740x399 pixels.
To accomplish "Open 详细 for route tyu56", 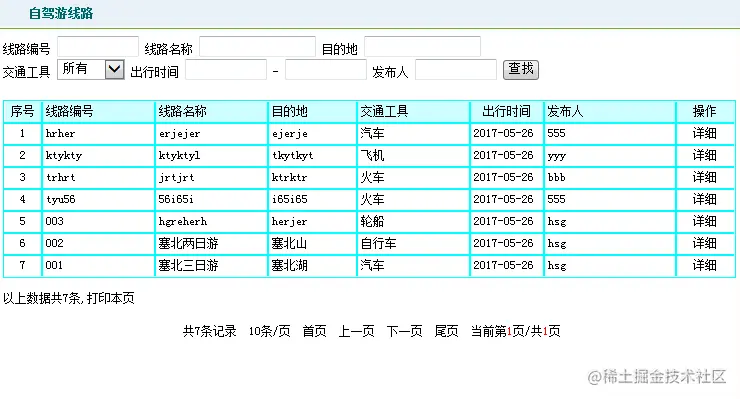I will [704, 199].
